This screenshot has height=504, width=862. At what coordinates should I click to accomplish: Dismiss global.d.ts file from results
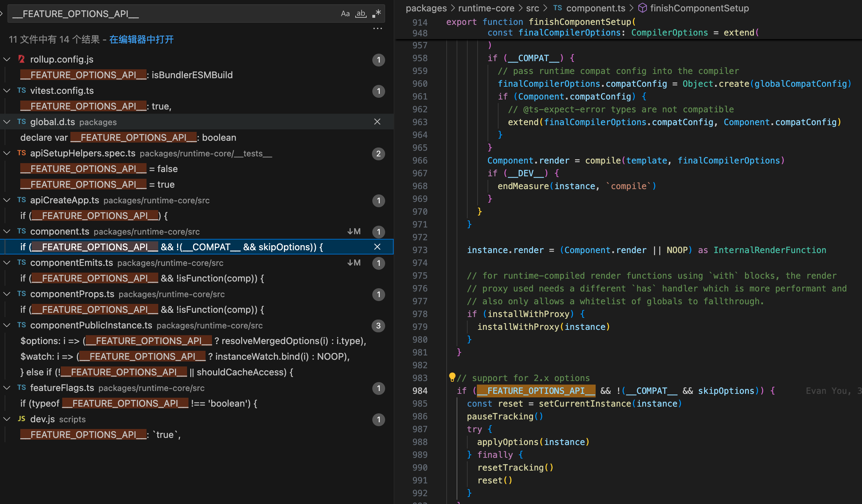click(377, 122)
